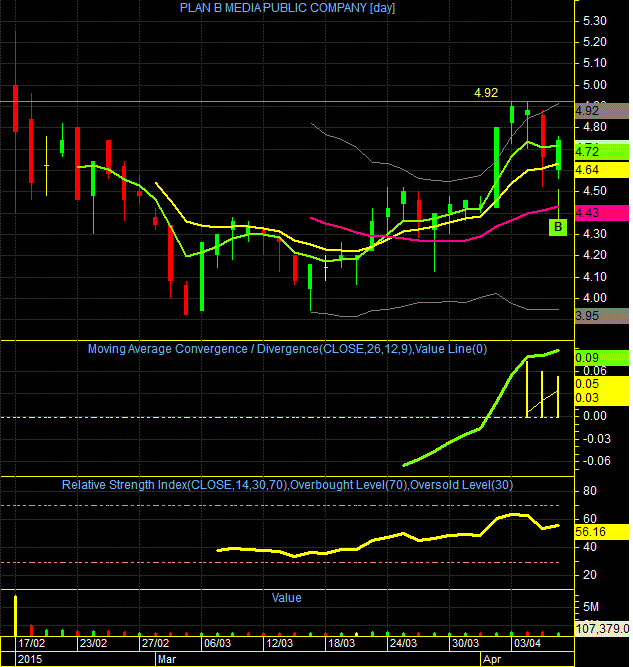Click the PLAN B MEDIA PUBLIC COMPANY chart title
The width and height of the screenshot is (633, 667).
(287, 8)
